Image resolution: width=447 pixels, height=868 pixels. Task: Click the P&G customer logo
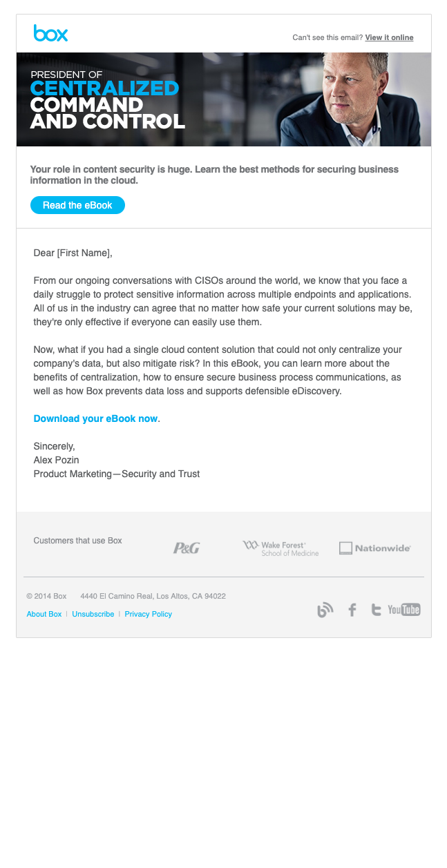click(187, 548)
